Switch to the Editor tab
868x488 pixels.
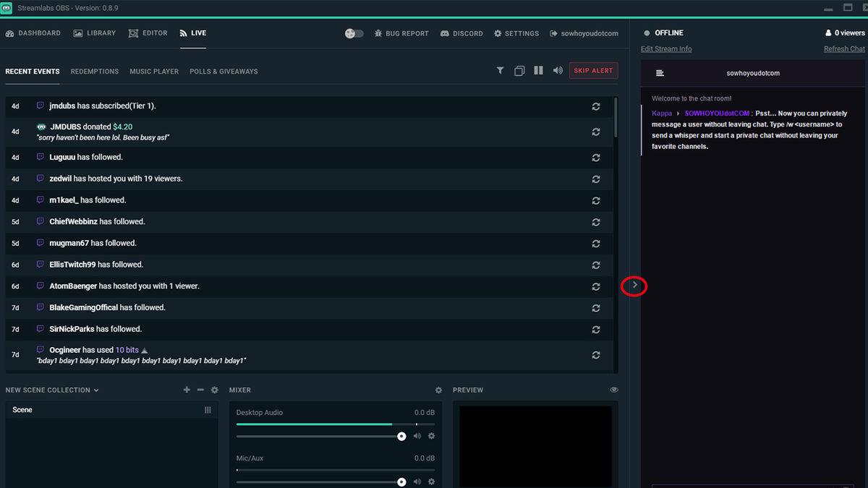[x=148, y=33]
